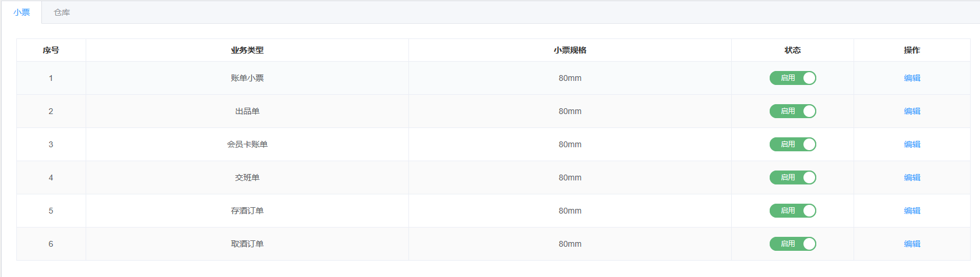Disable the 出品单 status switch
This screenshot has height=277, width=980.
[792, 111]
